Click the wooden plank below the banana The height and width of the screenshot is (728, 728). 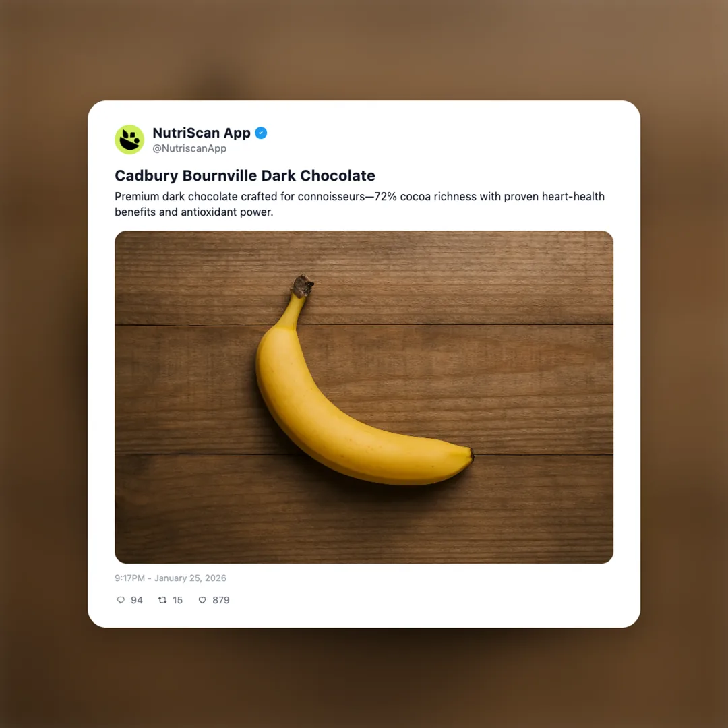point(364,520)
